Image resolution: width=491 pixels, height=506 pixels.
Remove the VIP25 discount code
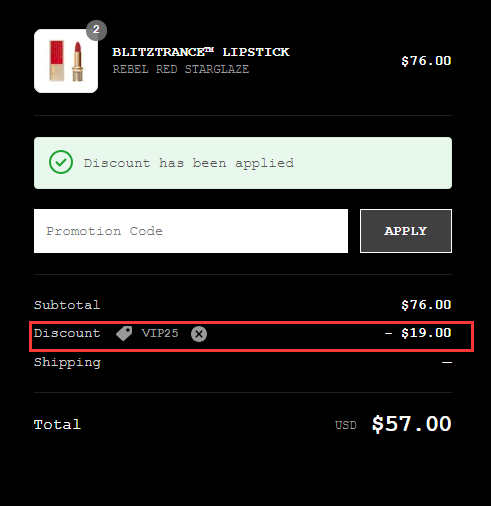[x=199, y=334]
